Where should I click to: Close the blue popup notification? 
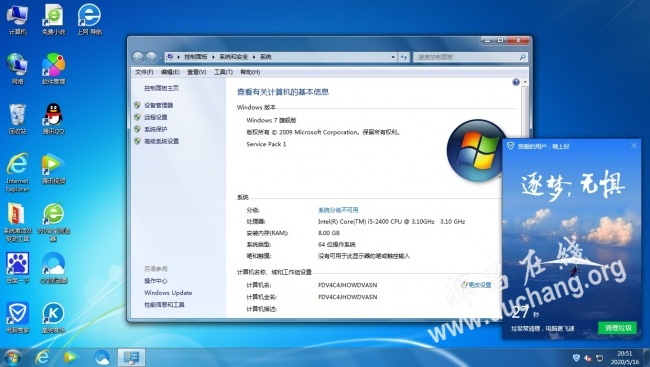coord(634,146)
